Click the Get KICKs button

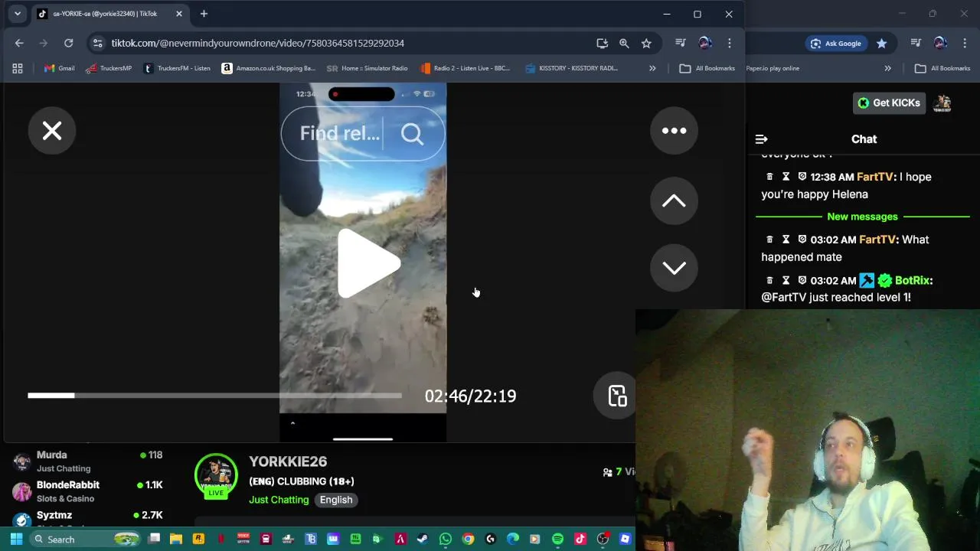click(889, 103)
